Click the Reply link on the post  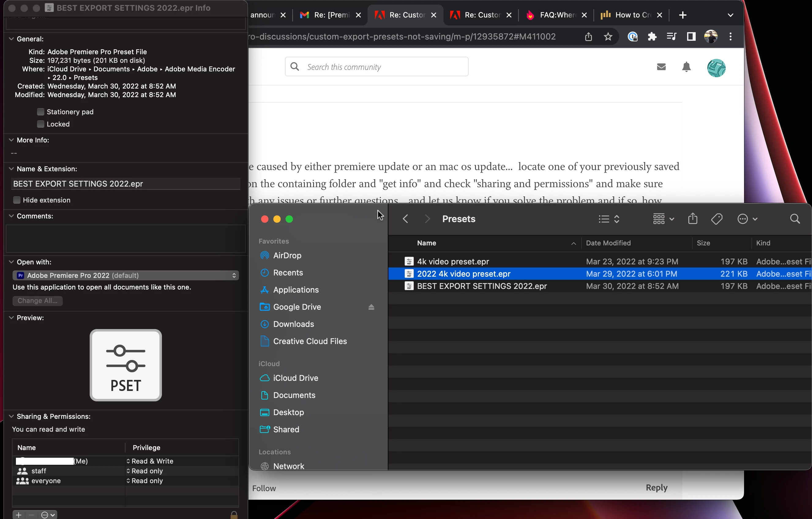point(656,488)
